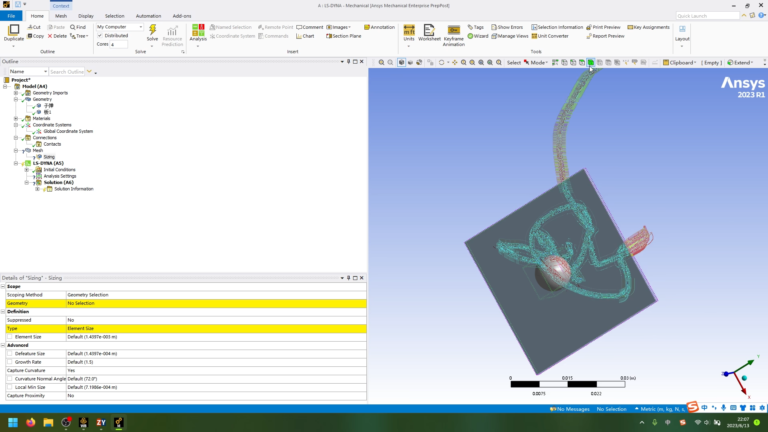Open the My Computer solve dropdown

pos(120,27)
